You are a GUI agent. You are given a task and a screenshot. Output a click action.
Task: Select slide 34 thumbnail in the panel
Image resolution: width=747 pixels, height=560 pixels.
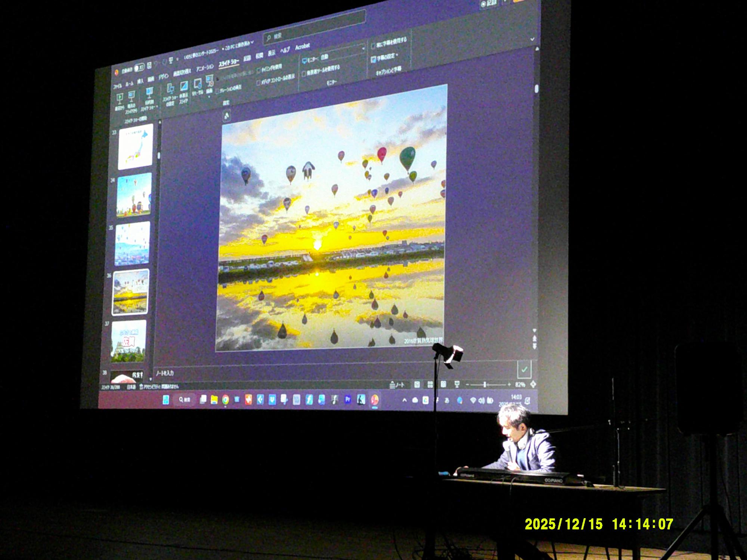(134, 195)
